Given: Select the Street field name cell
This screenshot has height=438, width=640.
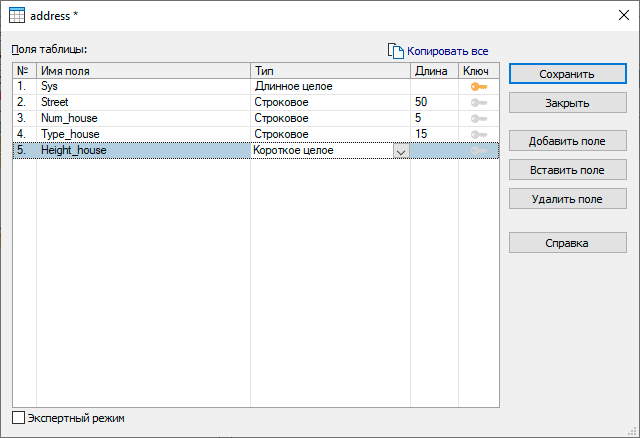Looking at the screenshot, I should click(x=143, y=102).
